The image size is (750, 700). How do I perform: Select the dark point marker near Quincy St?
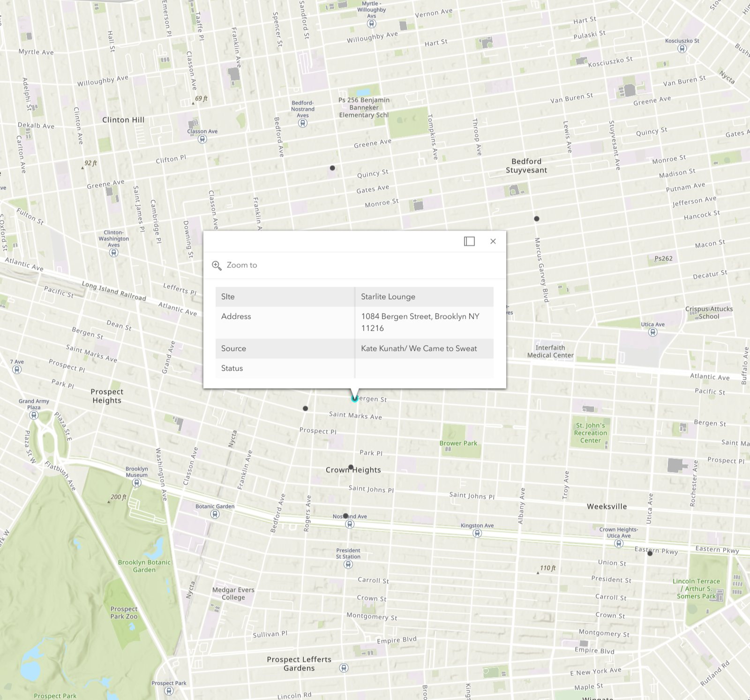pos(332,168)
